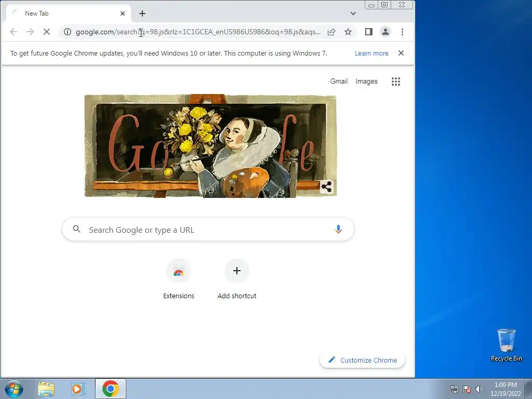Open the Extensions shortcut
The width and height of the screenshot is (532, 399).
tap(179, 279)
